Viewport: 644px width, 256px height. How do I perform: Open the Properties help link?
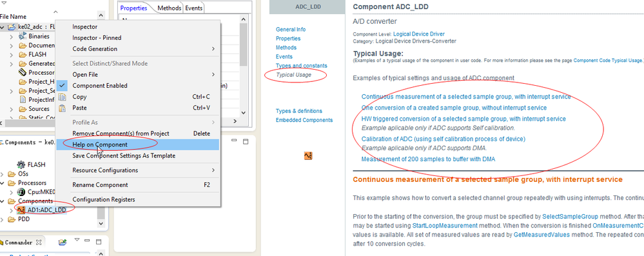coord(288,39)
